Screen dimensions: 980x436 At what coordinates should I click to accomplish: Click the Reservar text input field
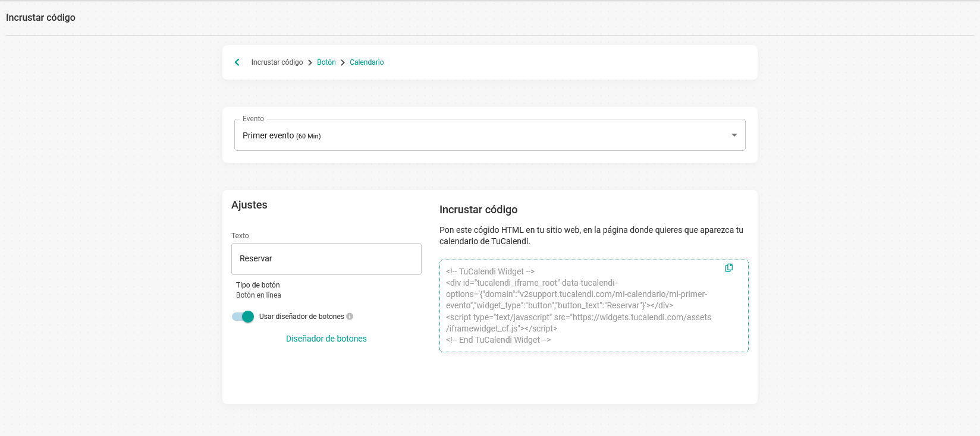(326, 259)
